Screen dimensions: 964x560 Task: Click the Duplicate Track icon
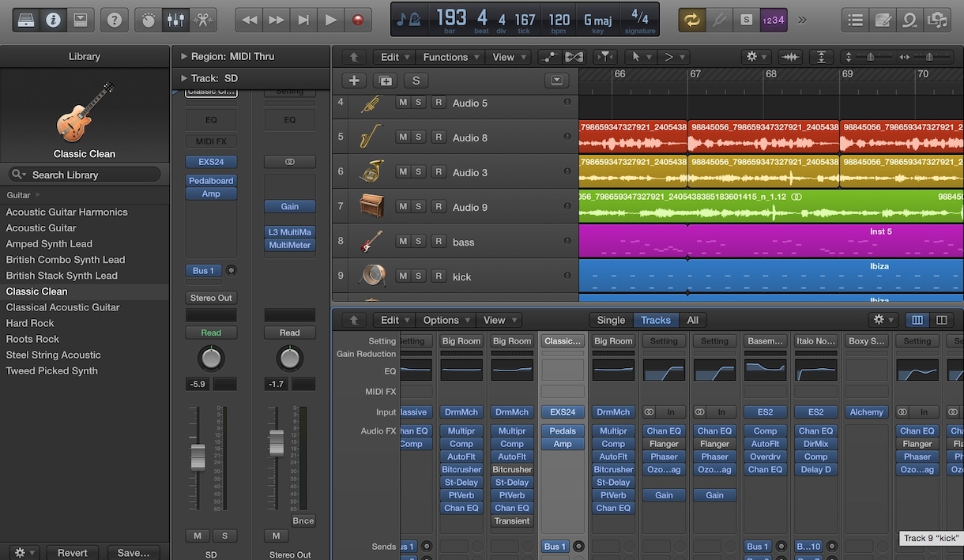[x=386, y=81]
